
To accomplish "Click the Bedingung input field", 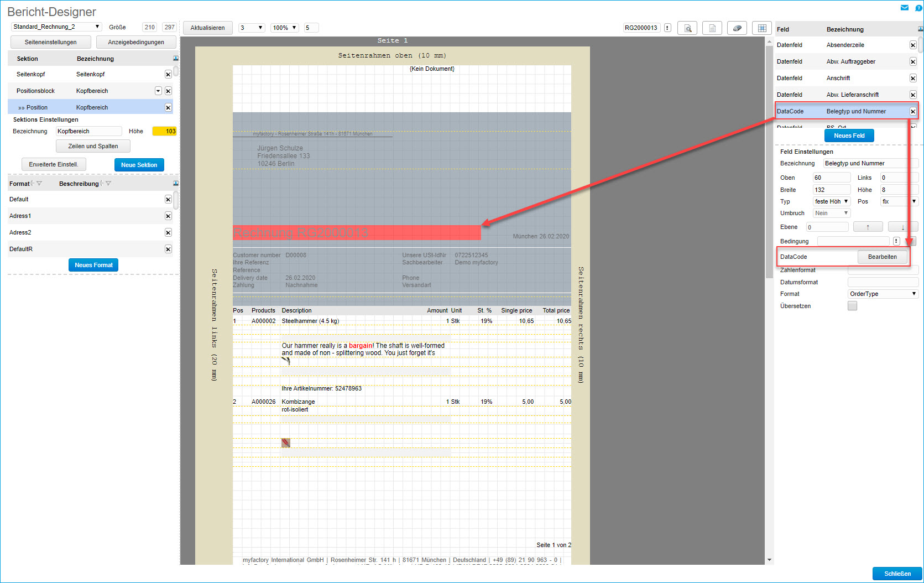I will (x=853, y=241).
